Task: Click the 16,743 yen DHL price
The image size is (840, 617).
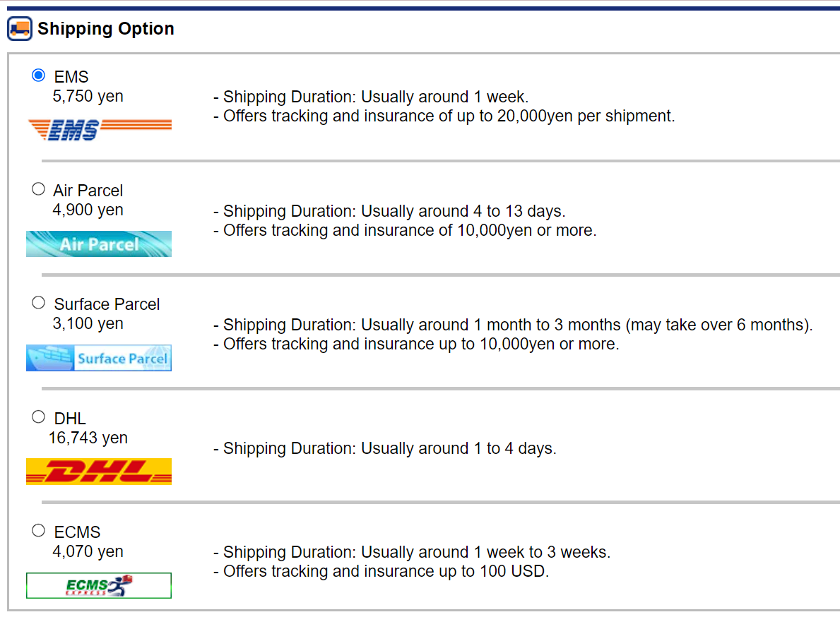Action: [88, 438]
